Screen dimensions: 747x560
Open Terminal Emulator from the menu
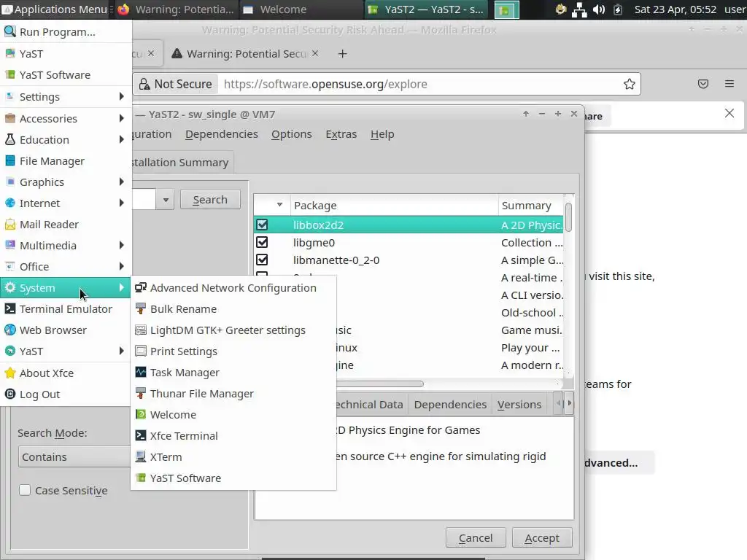(66, 308)
